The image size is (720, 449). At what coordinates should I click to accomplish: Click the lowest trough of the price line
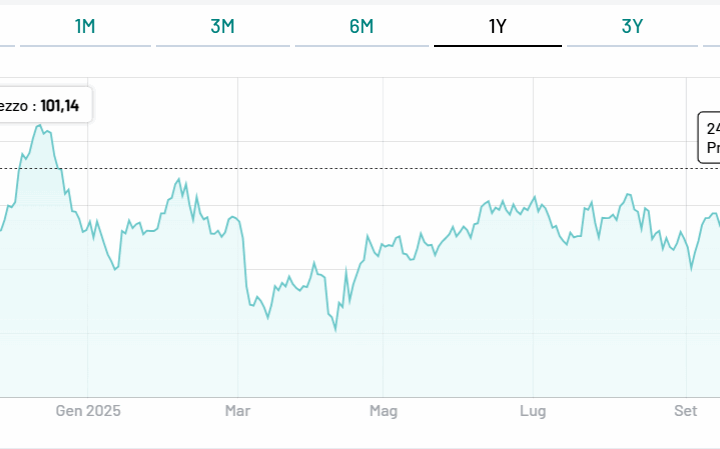pos(336,330)
